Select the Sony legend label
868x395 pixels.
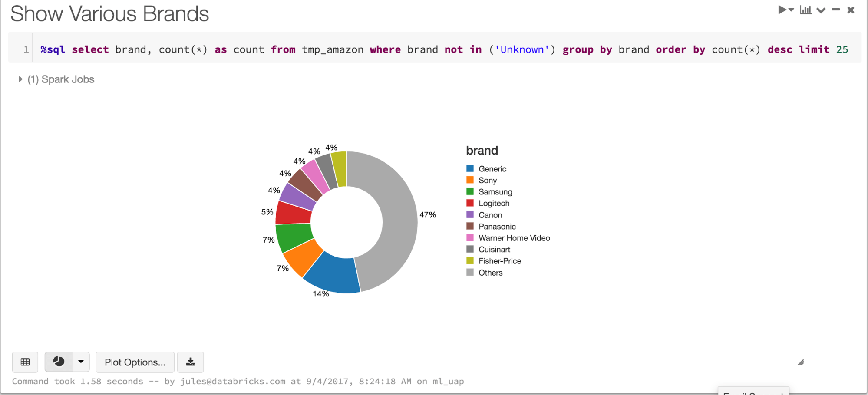[x=488, y=180]
